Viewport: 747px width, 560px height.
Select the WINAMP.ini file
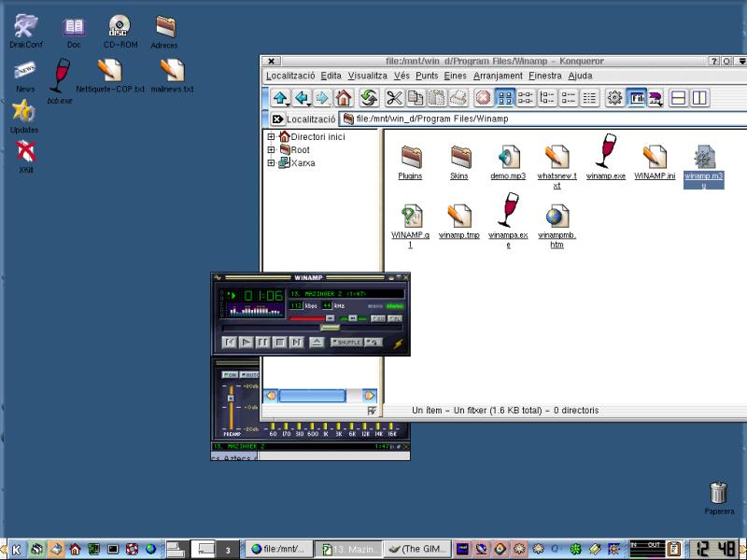pyautogui.click(x=655, y=162)
